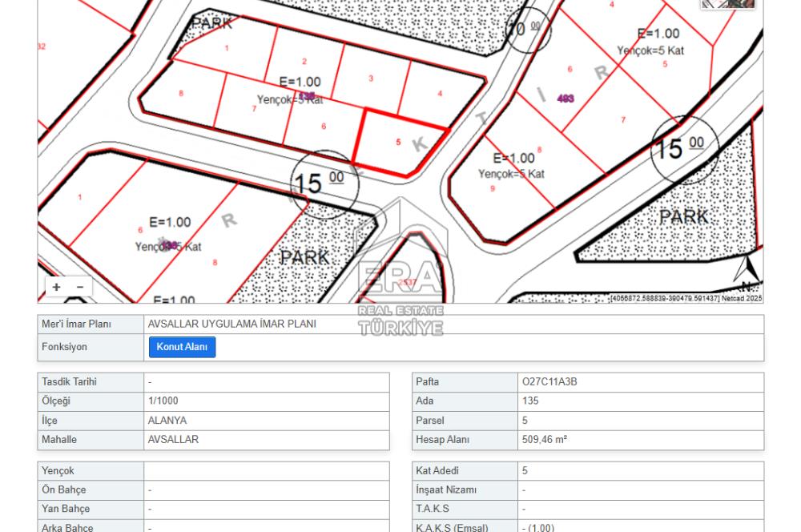Click the Hesap Alanı value 509,46 m²

[545, 440]
